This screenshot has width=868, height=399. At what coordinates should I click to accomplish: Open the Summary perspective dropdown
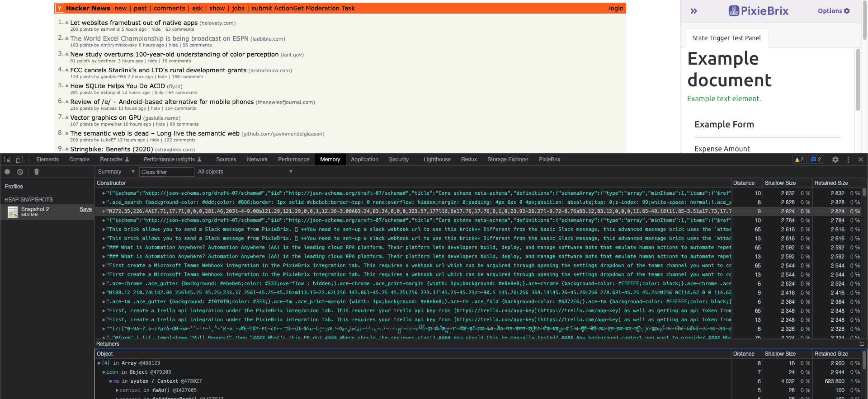(x=116, y=172)
